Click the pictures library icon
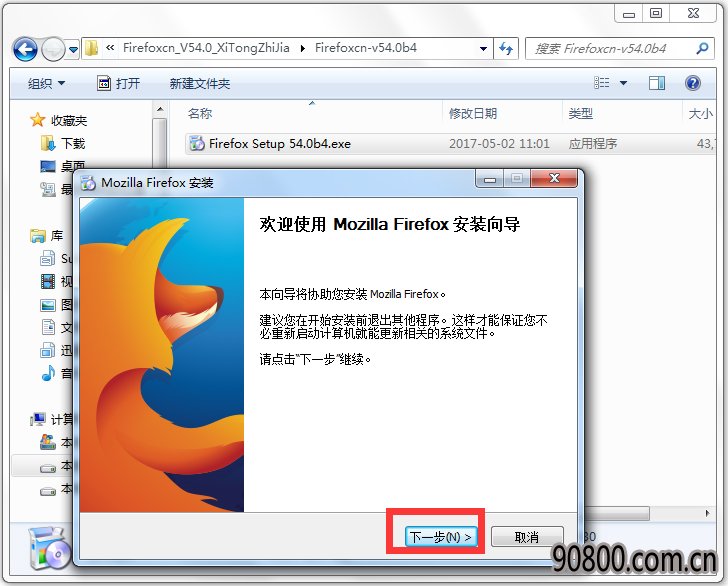 (x=48, y=305)
